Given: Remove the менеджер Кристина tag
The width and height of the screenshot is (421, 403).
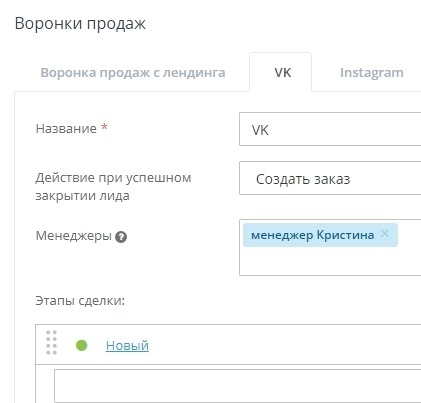Looking at the screenshot, I should (385, 234).
